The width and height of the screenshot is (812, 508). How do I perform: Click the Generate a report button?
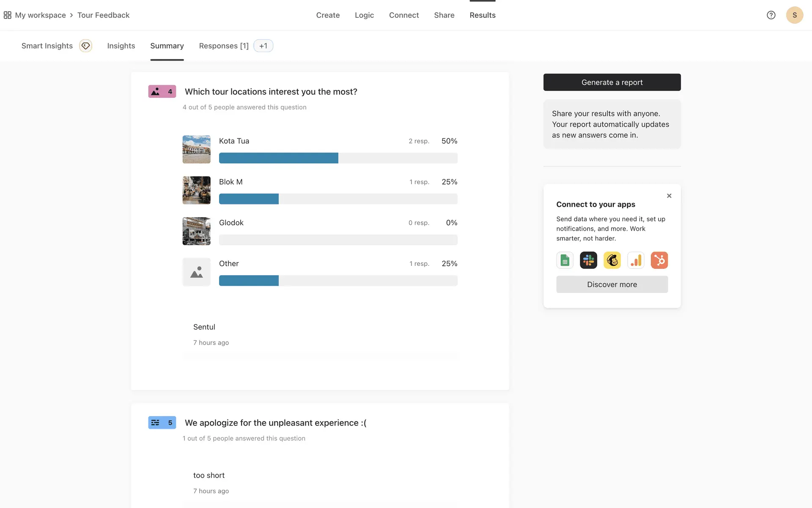(612, 82)
